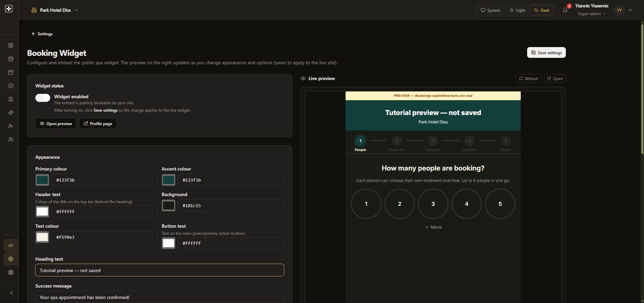Open the Background colour swatch
Screen dimensions: 644x303
click(168, 205)
